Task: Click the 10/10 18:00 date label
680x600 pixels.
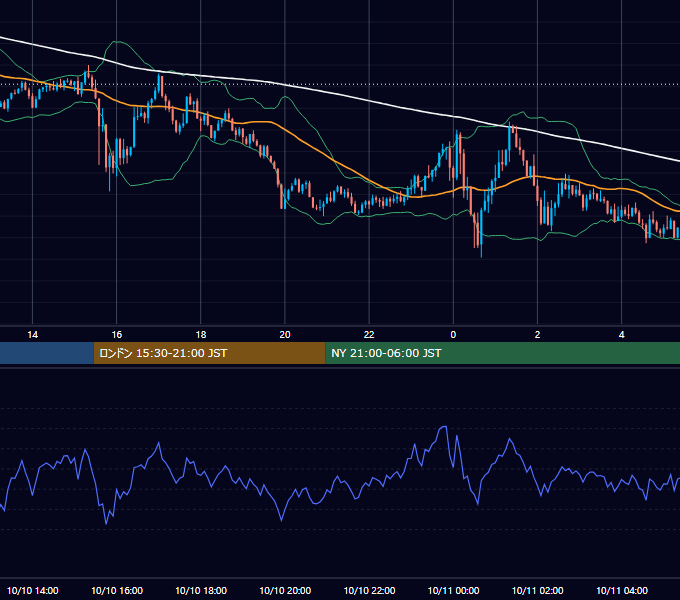Action: click(201, 590)
